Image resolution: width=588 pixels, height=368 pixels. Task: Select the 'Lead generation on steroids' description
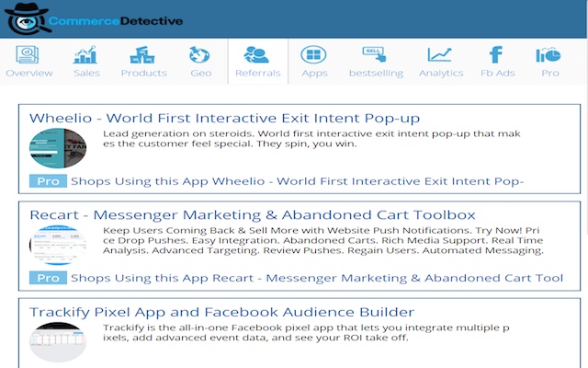pos(312,139)
